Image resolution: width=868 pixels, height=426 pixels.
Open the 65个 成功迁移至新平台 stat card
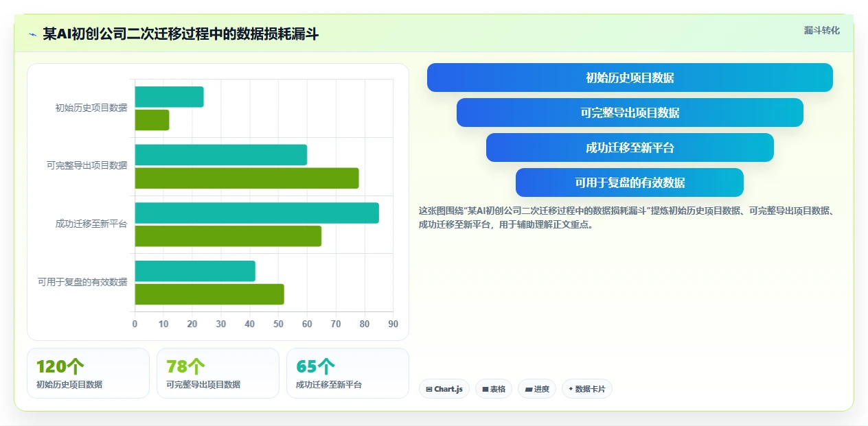347,373
